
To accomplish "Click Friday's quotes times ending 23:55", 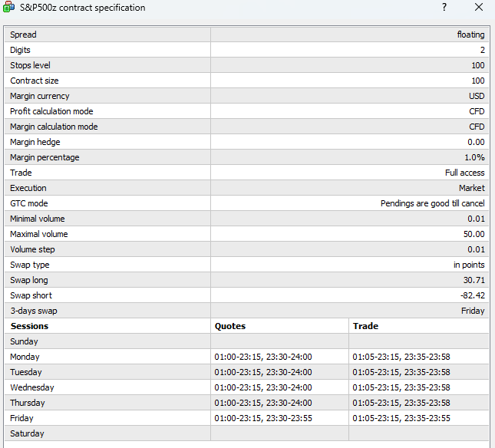I will 263,418.
